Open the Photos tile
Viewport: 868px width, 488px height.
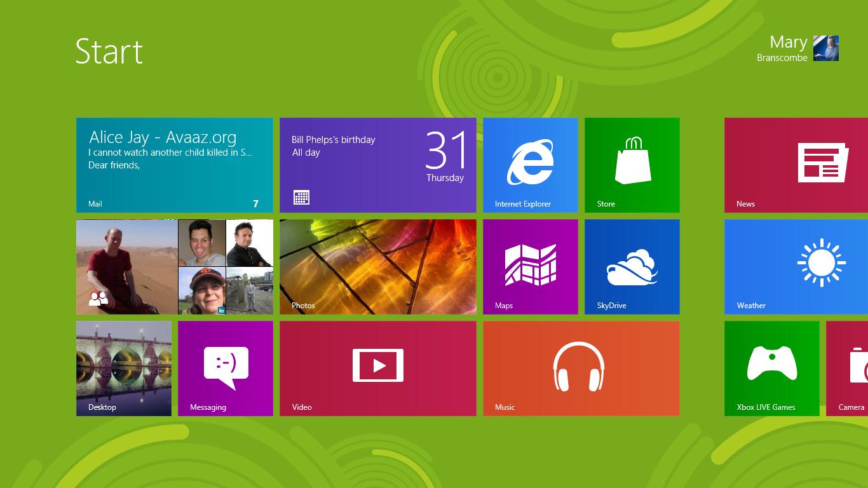tap(378, 267)
